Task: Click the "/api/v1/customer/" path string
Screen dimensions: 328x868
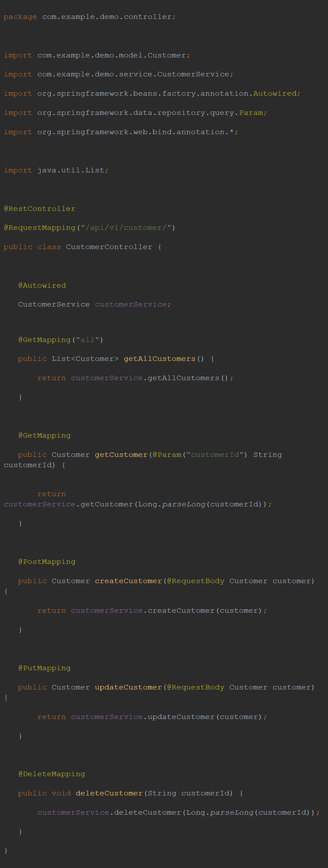Action: tap(126, 228)
